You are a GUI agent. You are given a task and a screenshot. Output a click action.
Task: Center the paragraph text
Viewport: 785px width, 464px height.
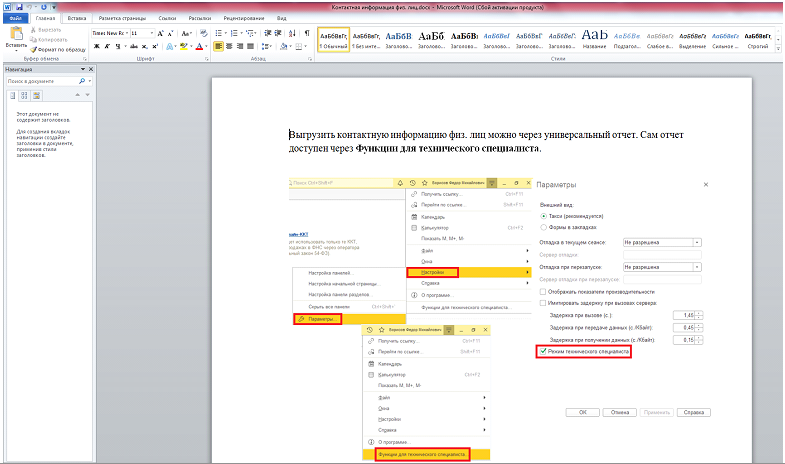pyautogui.click(x=229, y=46)
